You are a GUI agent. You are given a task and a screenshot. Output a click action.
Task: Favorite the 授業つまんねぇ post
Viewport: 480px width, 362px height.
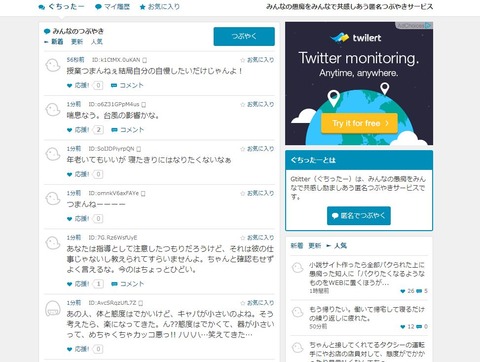point(257,60)
